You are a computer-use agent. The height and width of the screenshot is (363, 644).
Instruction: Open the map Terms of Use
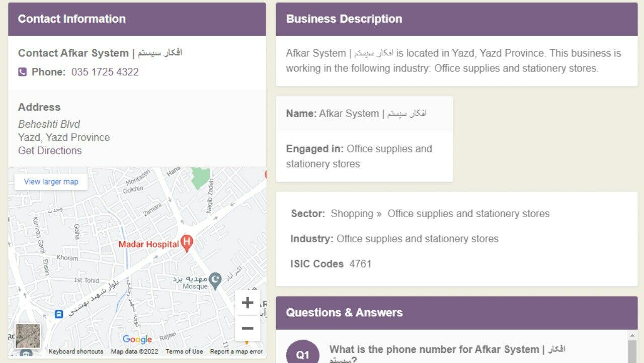184,351
